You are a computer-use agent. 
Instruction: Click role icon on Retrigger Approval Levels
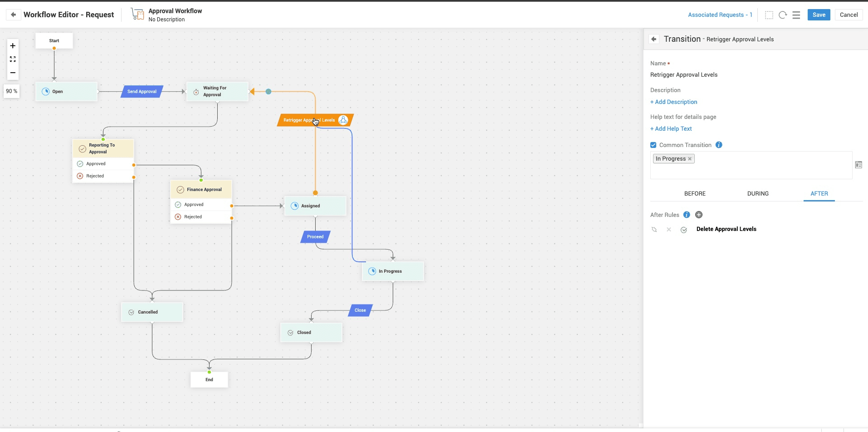tap(343, 120)
